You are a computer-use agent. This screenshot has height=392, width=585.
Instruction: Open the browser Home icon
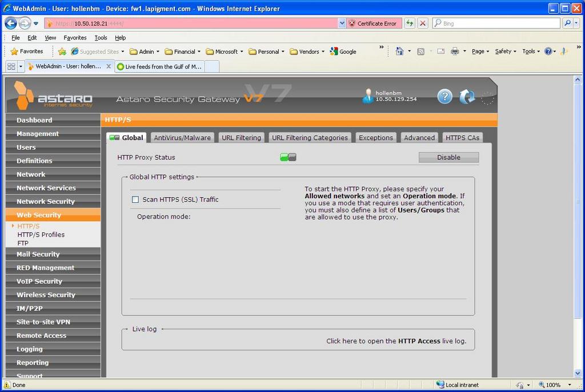click(400, 51)
